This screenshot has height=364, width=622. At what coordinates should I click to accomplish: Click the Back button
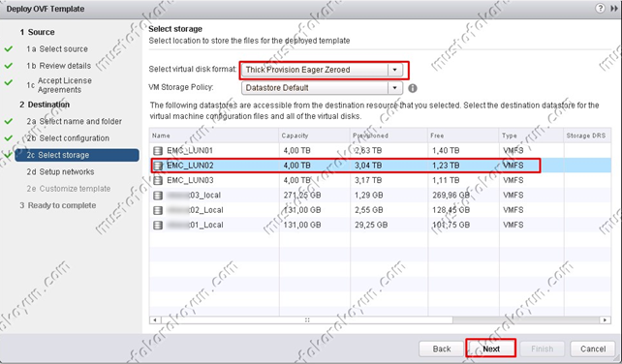[442, 349]
